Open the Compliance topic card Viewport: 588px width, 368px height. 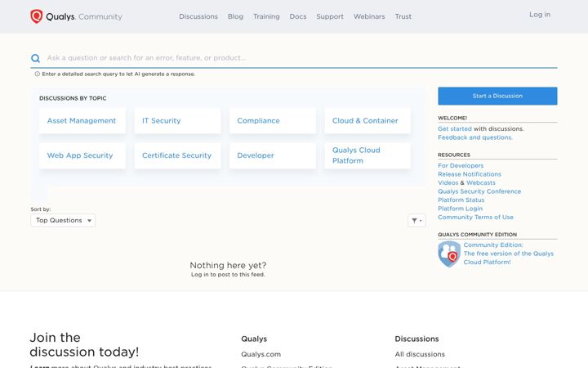(x=273, y=121)
